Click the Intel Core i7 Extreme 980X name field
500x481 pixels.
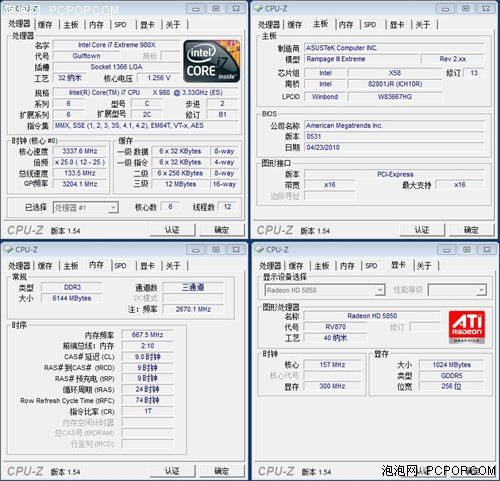pyautogui.click(x=116, y=45)
